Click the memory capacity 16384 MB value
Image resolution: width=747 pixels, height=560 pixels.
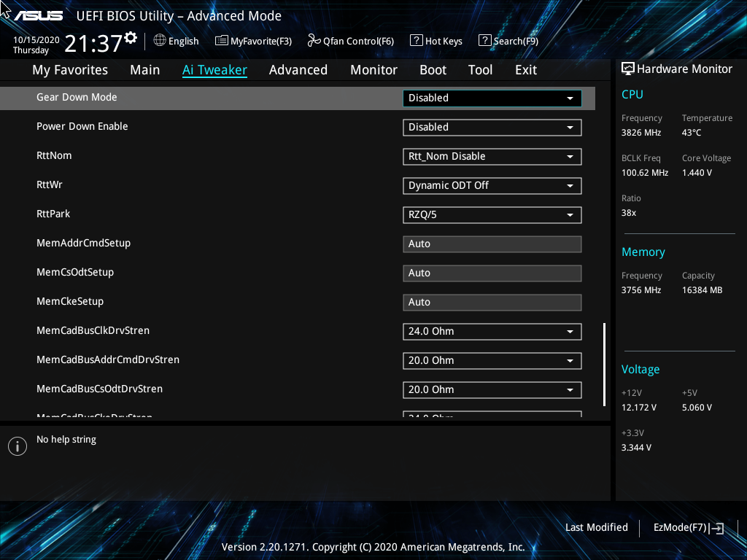click(x=702, y=290)
